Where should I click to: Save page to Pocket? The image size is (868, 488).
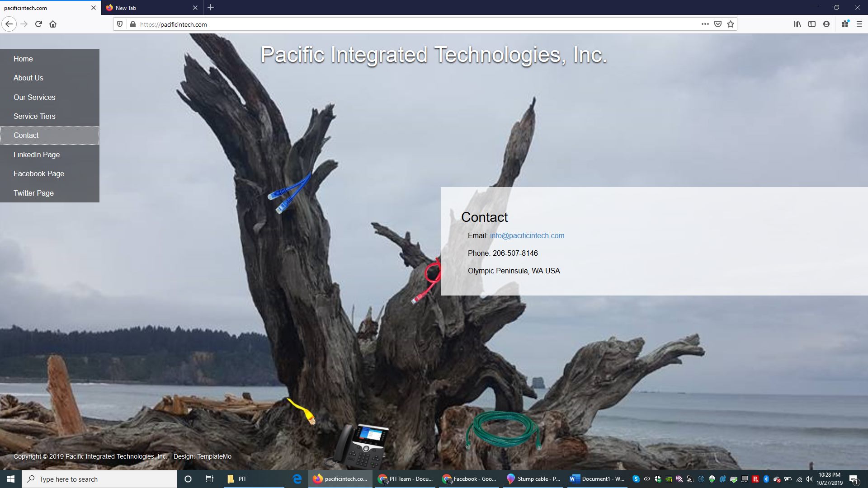[718, 24]
